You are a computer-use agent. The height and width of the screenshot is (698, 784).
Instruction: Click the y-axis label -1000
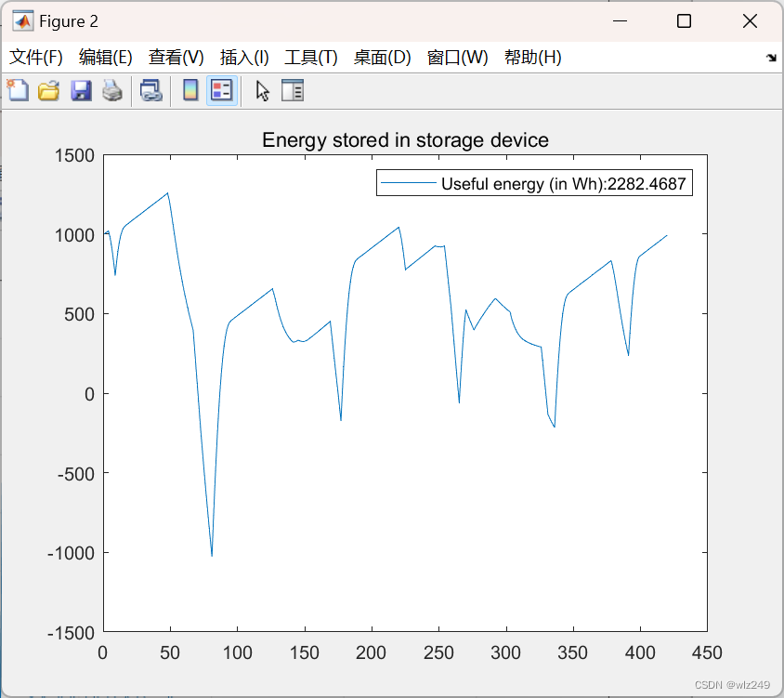[71, 553]
